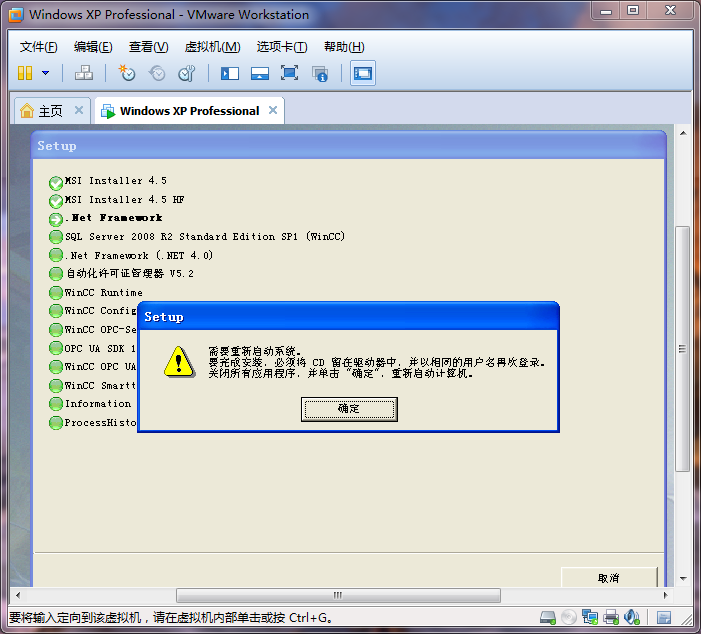This screenshot has height=634, width=701.
Task: Select the WinCC Runtime text
Action: tap(104, 292)
